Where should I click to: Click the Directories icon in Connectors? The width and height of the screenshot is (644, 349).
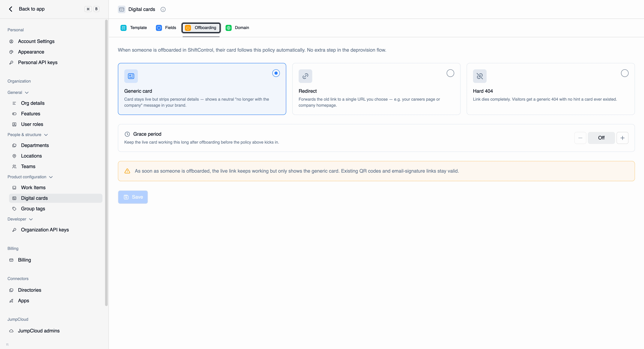(x=11, y=290)
